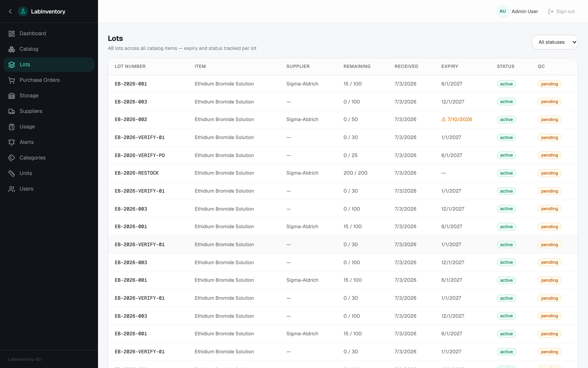Click the SUPPLIER column header
588x368 pixels.
click(x=298, y=66)
